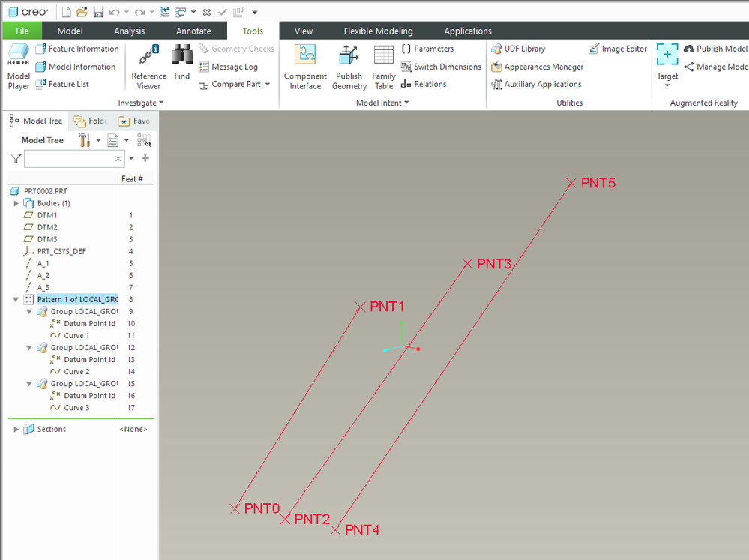Screen dimensions: 749x560
Task: Click the UDF Library icon
Action: click(518, 49)
